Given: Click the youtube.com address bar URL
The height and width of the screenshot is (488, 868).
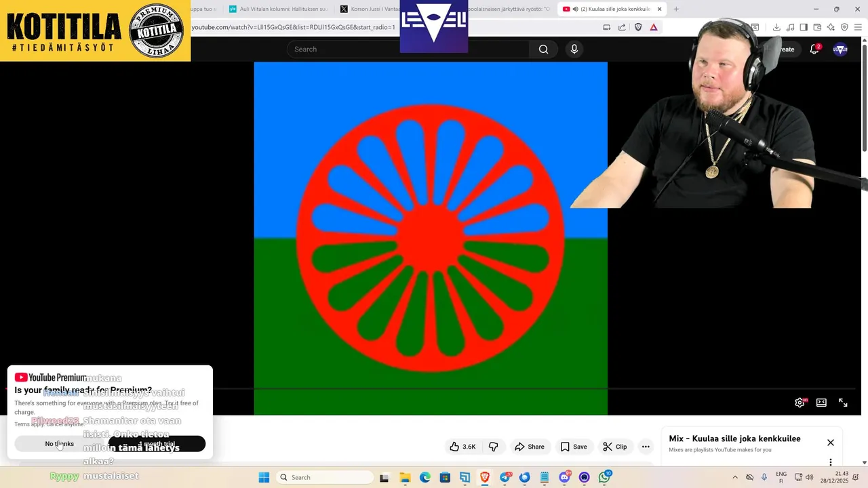Looking at the screenshot, I should click(293, 27).
